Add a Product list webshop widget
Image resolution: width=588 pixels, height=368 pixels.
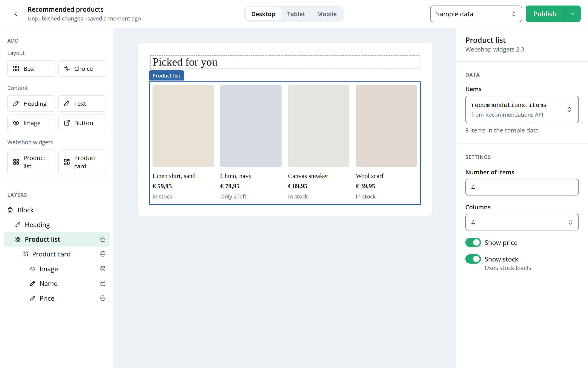[31, 162]
